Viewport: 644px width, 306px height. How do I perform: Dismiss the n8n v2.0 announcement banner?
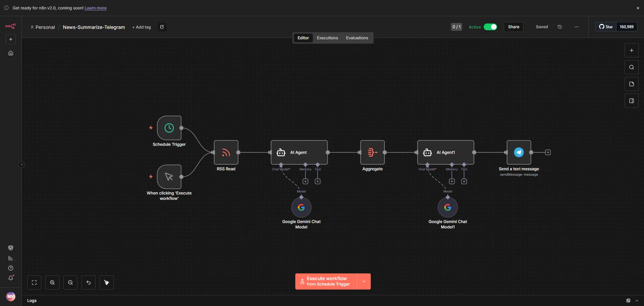pos(638,8)
